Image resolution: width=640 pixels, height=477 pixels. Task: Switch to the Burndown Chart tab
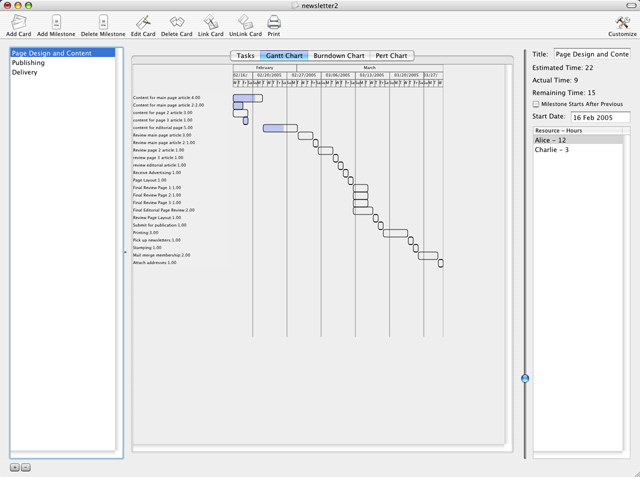337,56
